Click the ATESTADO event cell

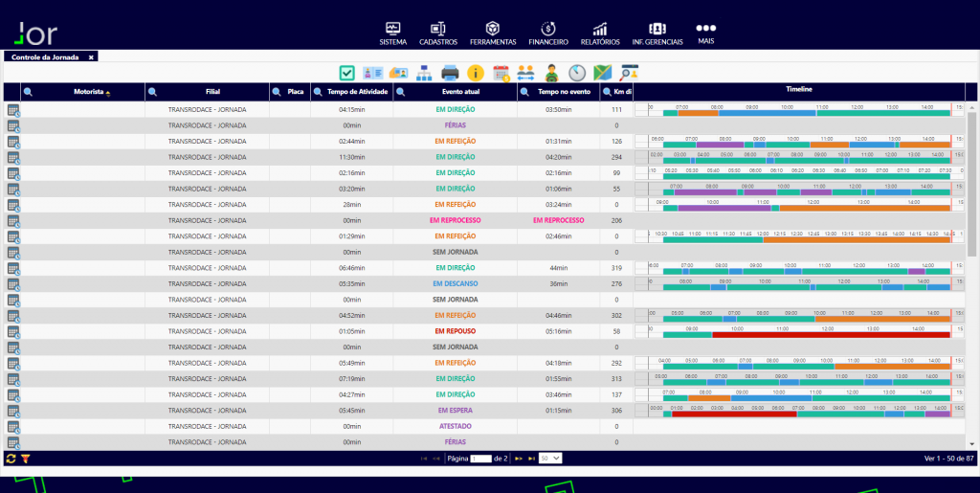(456, 426)
